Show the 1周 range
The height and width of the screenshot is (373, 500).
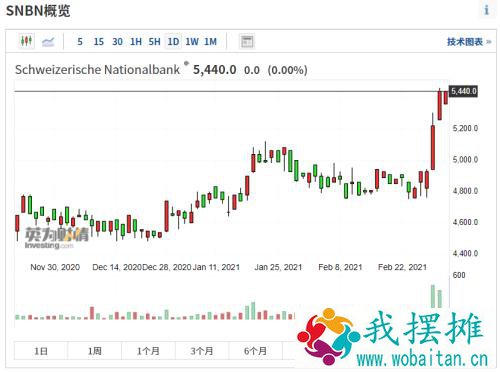tap(95, 351)
